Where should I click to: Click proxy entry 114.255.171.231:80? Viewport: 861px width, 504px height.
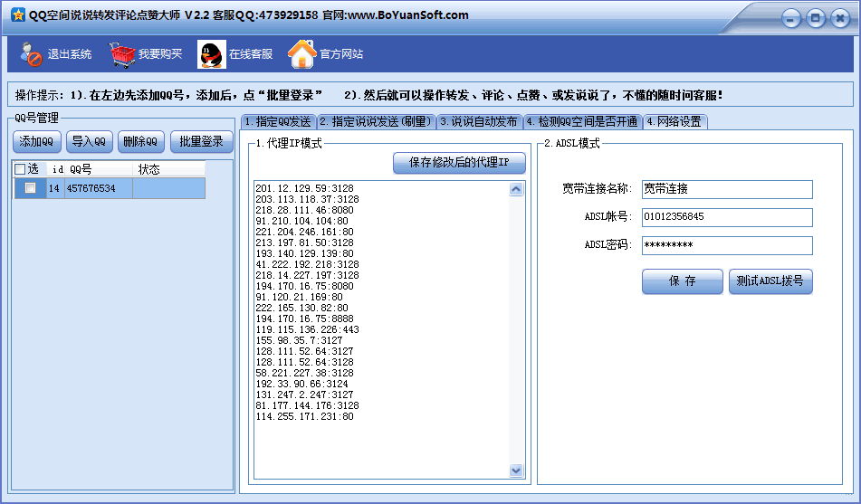coord(304,417)
